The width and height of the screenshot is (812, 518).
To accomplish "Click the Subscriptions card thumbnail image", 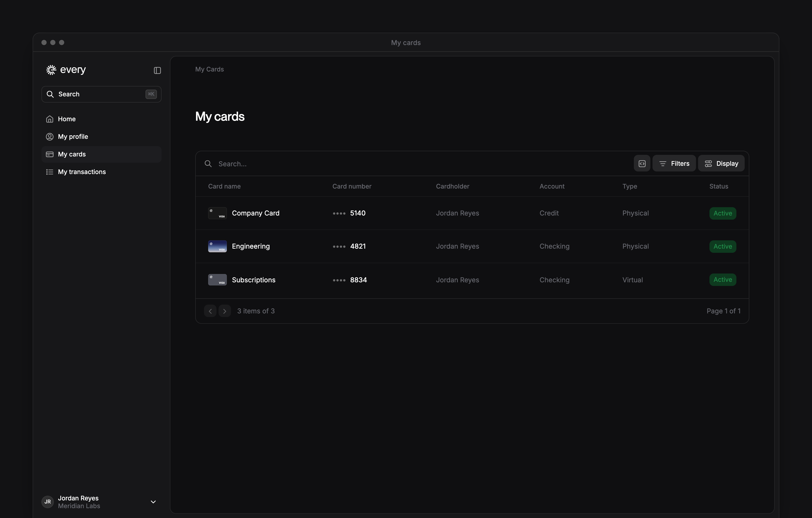I will (x=217, y=279).
